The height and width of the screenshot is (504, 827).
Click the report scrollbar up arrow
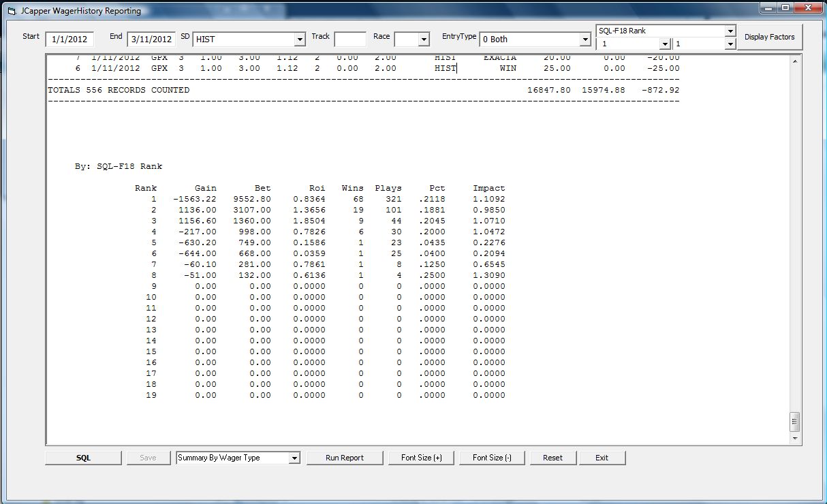[794, 61]
